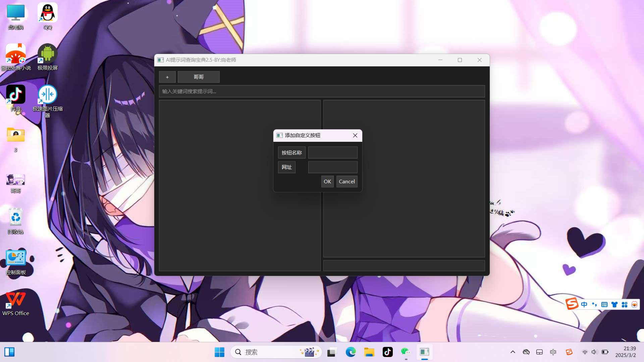Focus the 按钮名称 input field
644x362 pixels.
[333, 153]
